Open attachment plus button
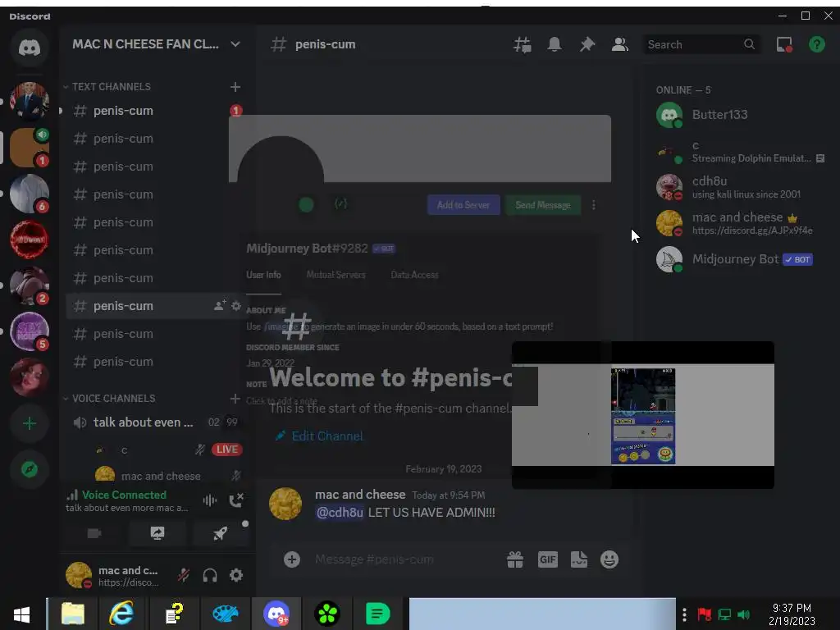840x630 pixels. [x=292, y=559]
